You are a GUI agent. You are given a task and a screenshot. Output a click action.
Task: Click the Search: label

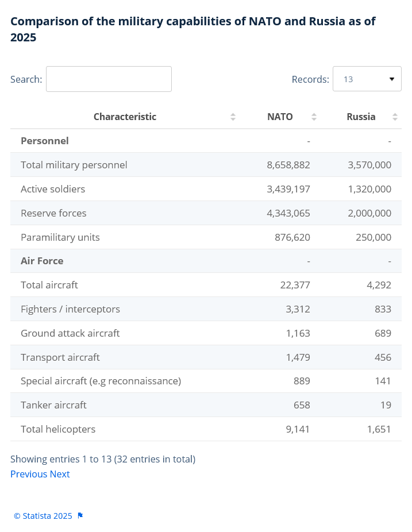(x=26, y=79)
